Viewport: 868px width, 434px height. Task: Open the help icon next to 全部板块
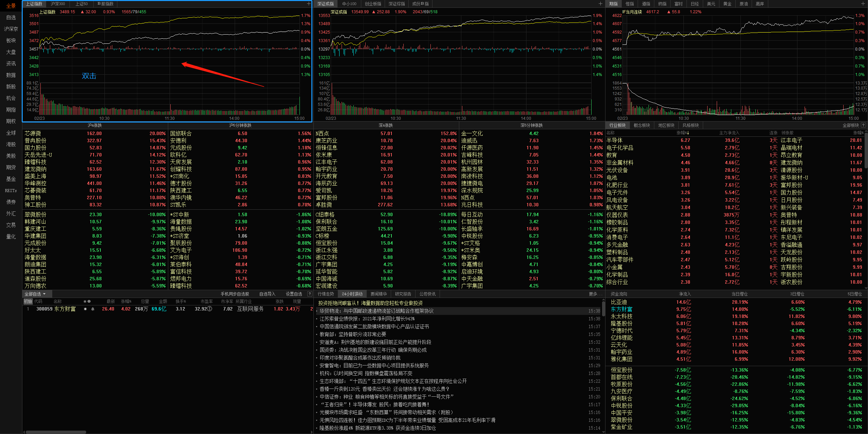click(x=863, y=125)
